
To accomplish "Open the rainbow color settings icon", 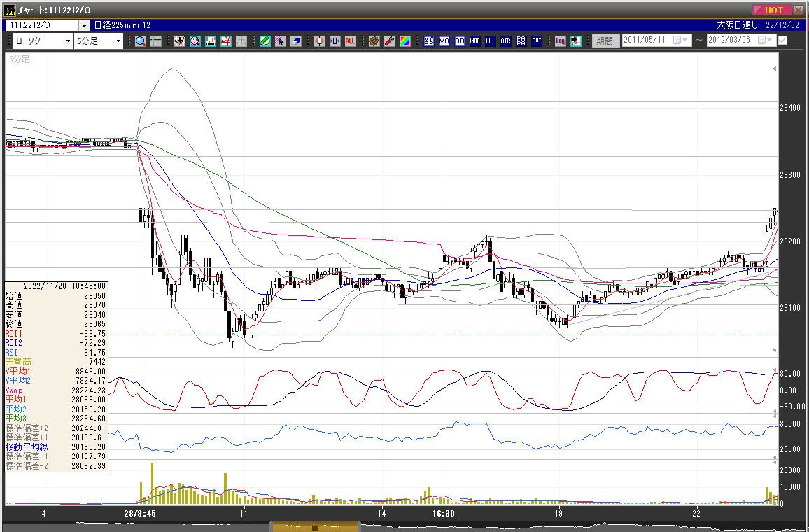I will (405, 41).
